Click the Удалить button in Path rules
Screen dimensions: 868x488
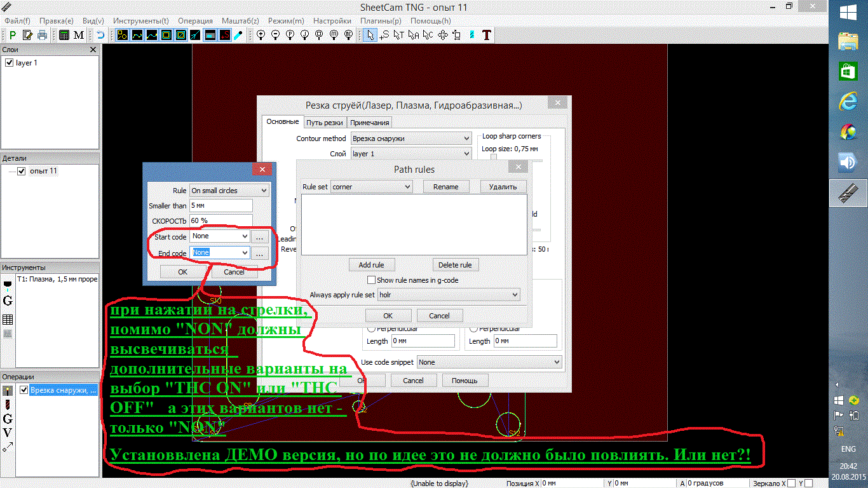click(503, 187)
